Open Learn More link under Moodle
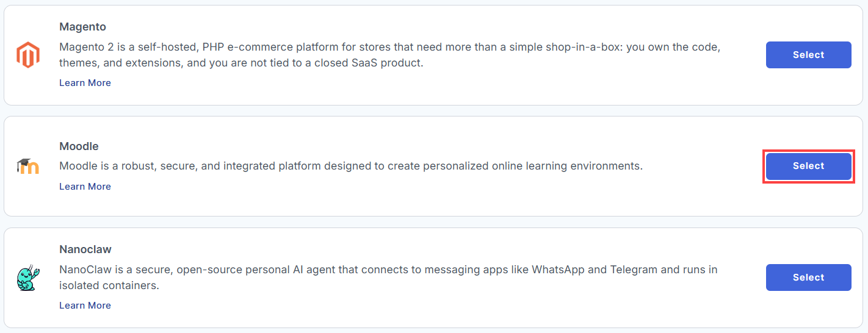This screenshot has height=333, width=868. pos(85,187)
